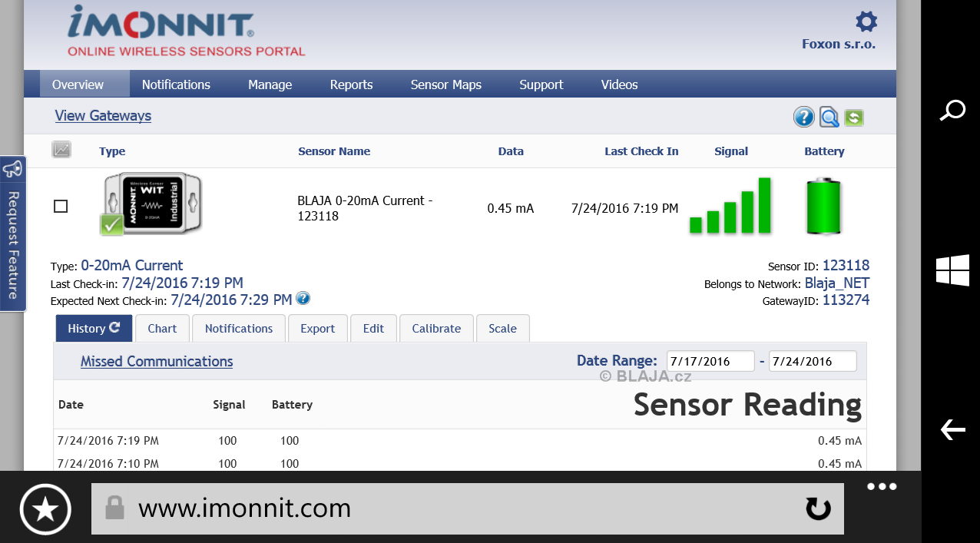Switch to the Edit tab
Screen dimensions: 980x543
tap(373, 328)
